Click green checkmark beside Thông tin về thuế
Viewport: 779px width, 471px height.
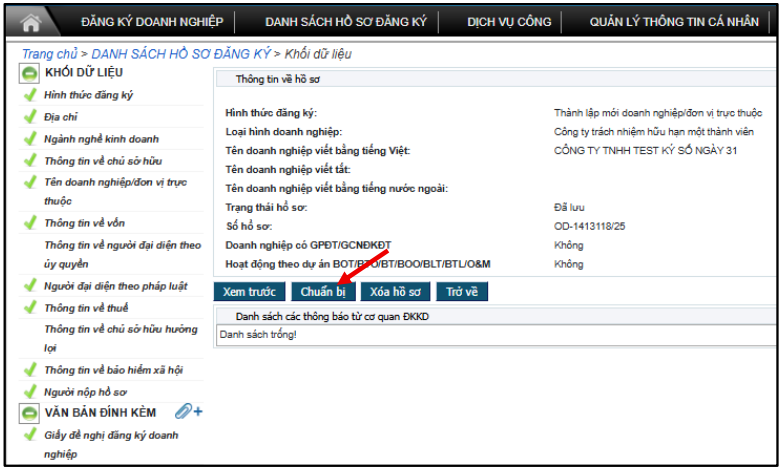point(30,308)
